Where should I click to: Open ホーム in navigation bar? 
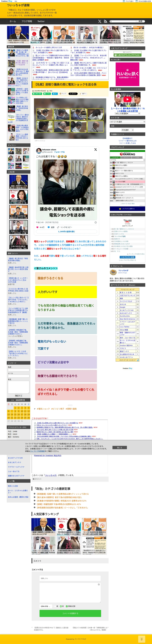tap(13, 21)
